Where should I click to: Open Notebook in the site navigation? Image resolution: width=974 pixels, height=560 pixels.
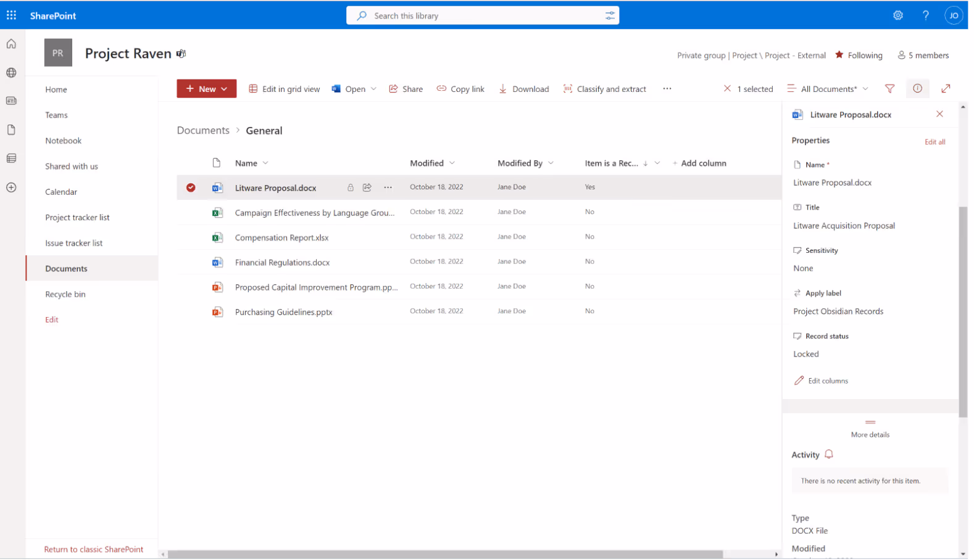point(63,141)
